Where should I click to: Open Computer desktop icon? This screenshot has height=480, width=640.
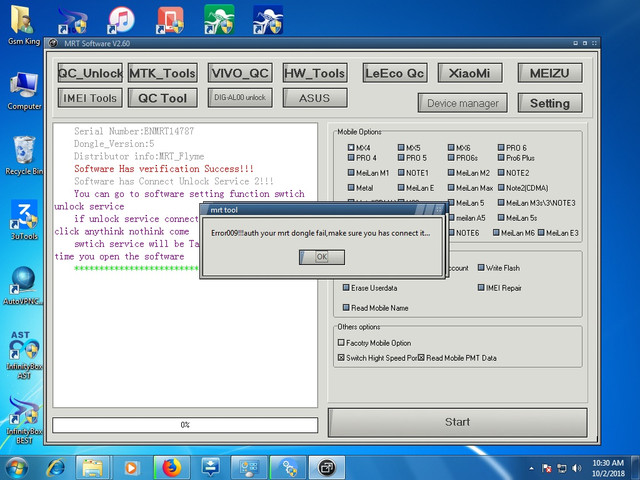pos(24,91)
